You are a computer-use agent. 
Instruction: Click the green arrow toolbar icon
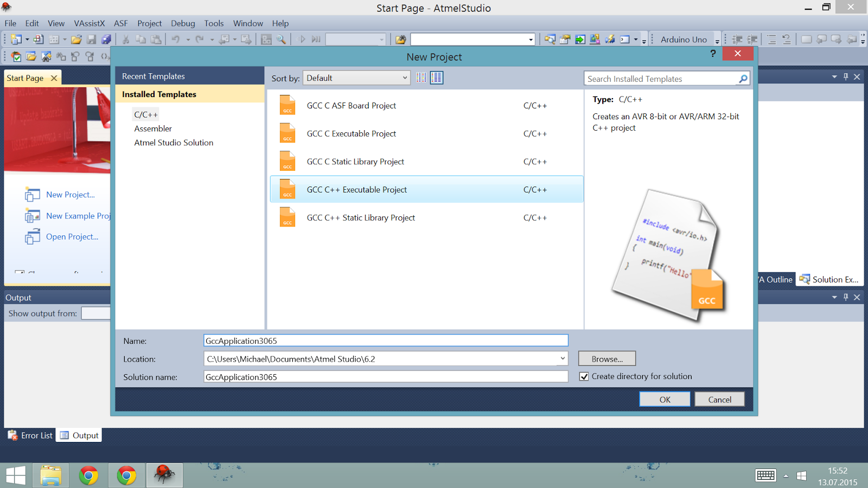580,39
